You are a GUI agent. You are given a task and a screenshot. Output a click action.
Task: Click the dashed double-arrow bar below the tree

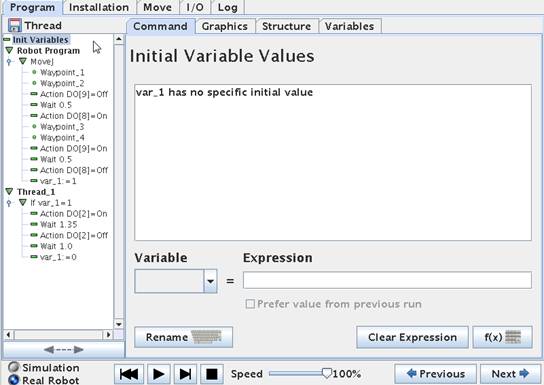pos(64,349)
